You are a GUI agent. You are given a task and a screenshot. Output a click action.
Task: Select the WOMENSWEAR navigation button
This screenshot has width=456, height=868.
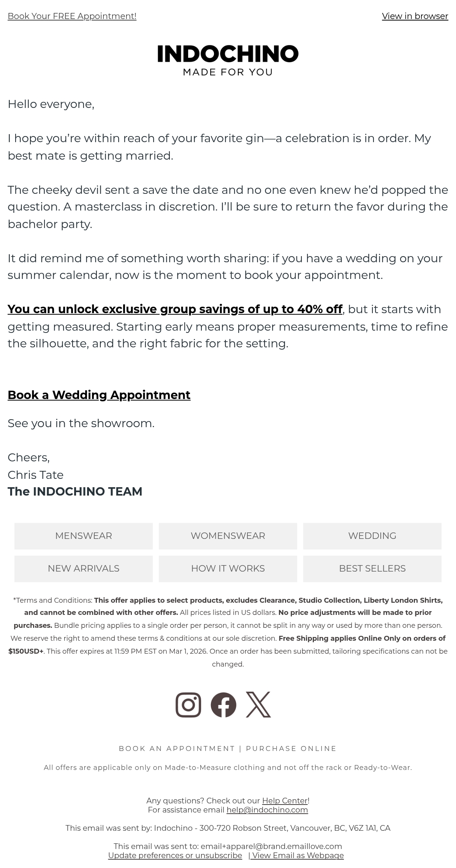pos(228,536)
